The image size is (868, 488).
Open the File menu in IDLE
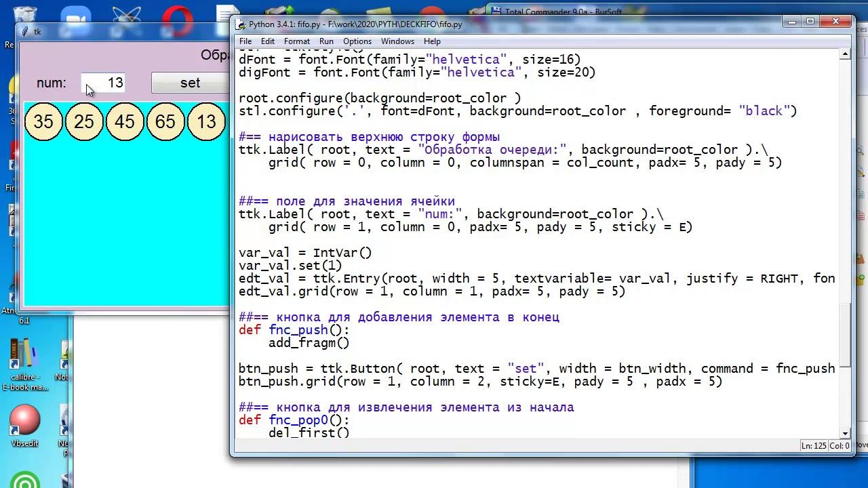point(245,41)
